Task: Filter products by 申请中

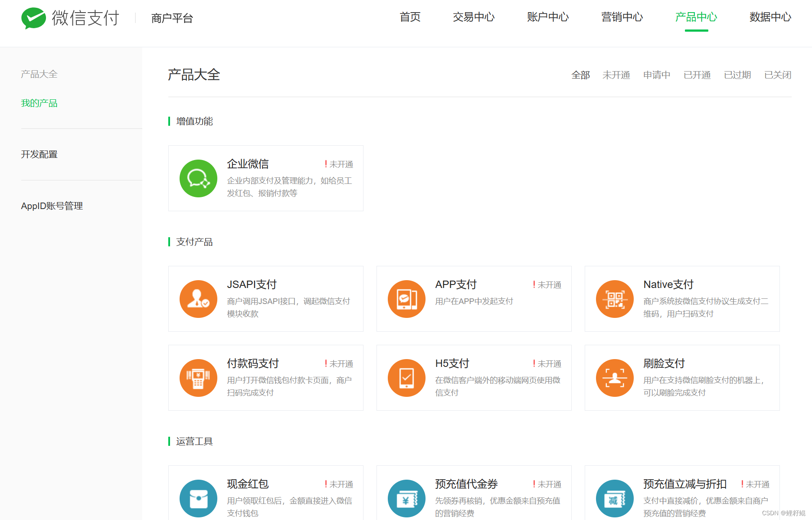Action: (657, 75)
